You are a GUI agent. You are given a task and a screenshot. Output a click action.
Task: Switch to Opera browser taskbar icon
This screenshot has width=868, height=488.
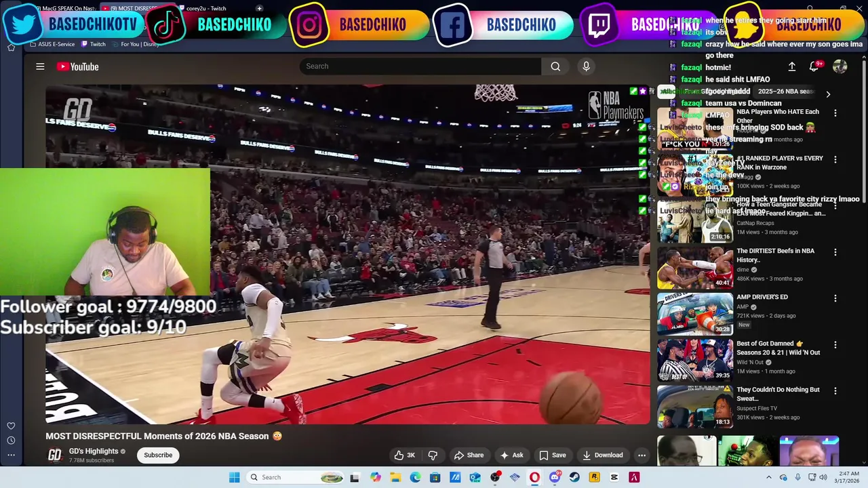534,477
